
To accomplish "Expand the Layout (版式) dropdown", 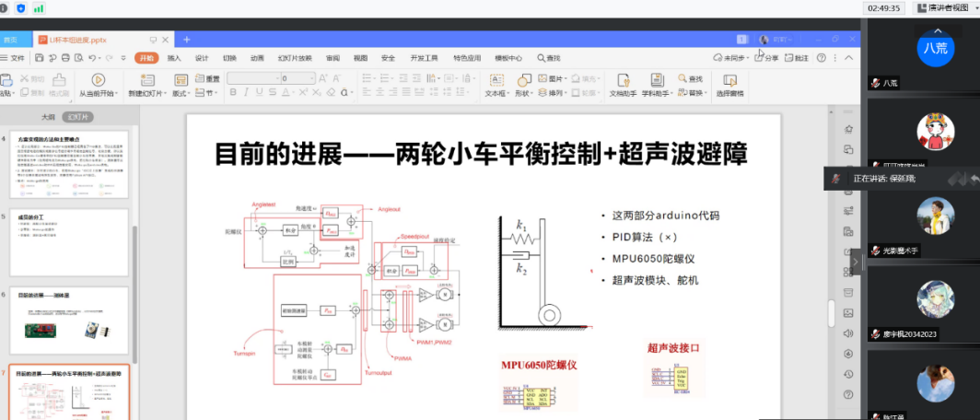I will (181, 93).
